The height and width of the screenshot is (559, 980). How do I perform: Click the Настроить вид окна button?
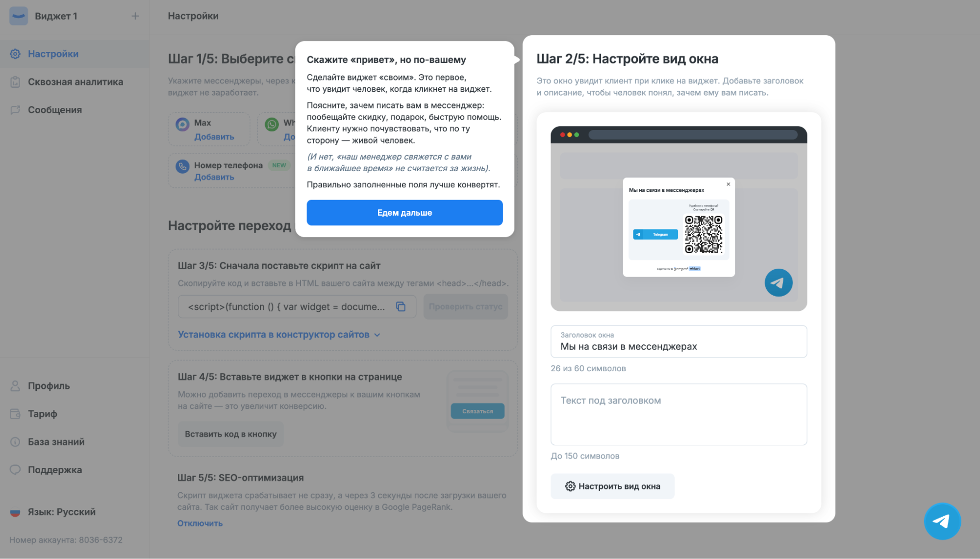pos(612,486)
